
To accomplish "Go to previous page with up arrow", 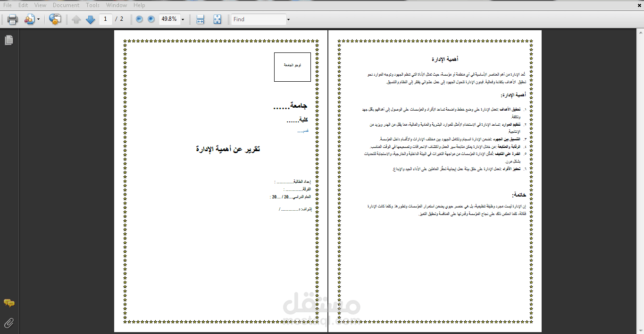I will click(76, 19).
